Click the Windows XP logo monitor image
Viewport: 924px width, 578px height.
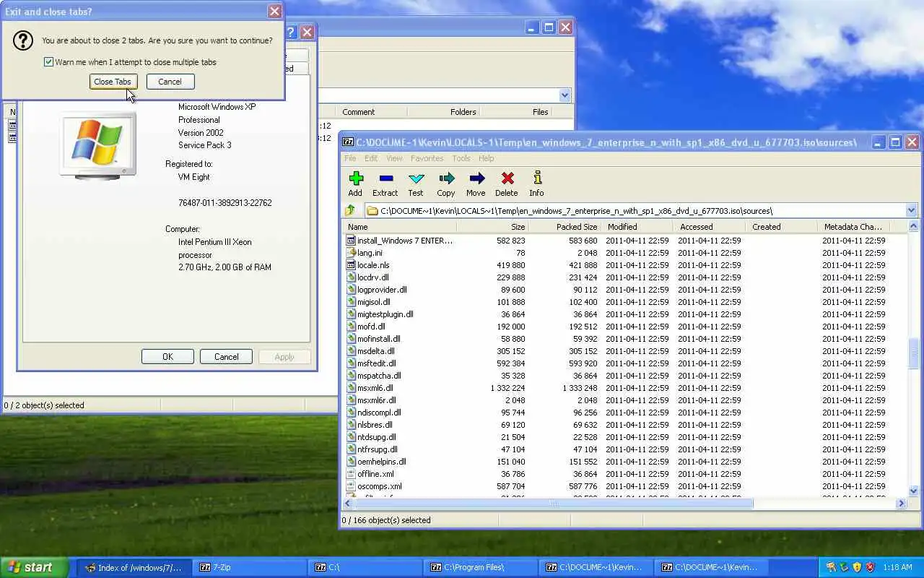point(97,146)
